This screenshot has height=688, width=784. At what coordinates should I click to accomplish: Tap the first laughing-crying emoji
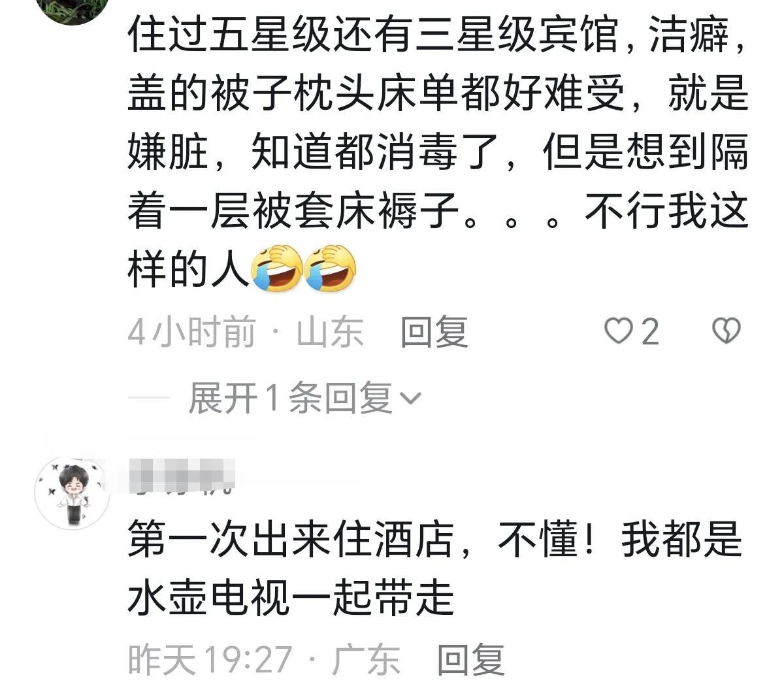coord(277,268)
